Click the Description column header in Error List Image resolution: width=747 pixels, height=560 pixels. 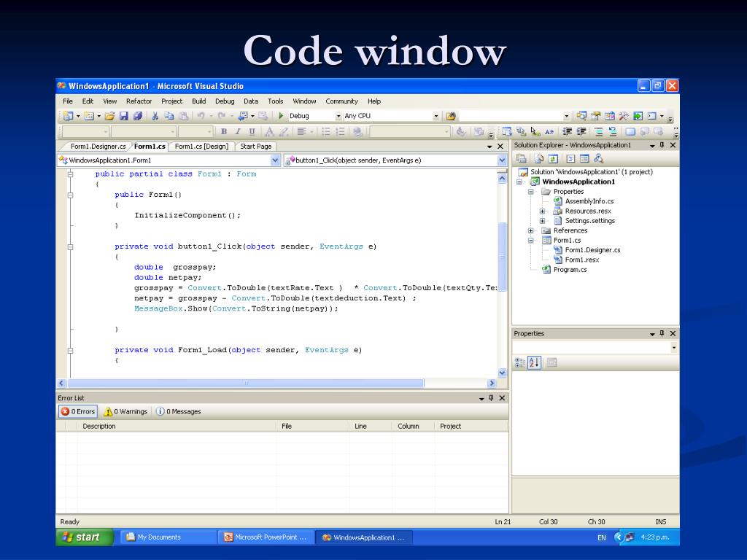[x=177, y=426]
